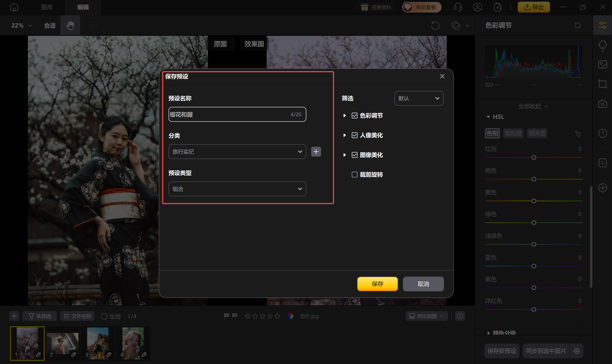Screen dimensions: 612x364
Task: Open the customer service headset icon
Action: [x=458, y=7]
